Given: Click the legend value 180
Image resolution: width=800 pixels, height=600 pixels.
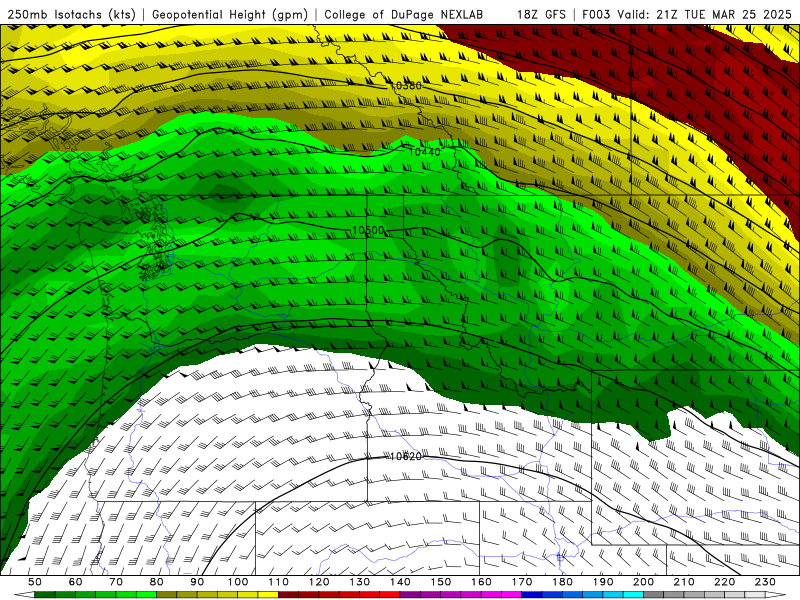Looking at the screenshot, I should 562,582.
